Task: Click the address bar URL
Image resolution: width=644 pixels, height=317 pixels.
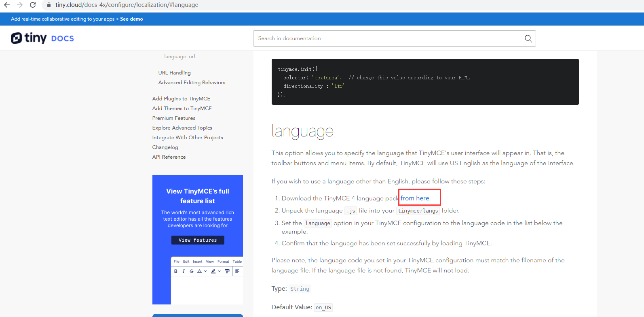Action: tap(127, 5)
